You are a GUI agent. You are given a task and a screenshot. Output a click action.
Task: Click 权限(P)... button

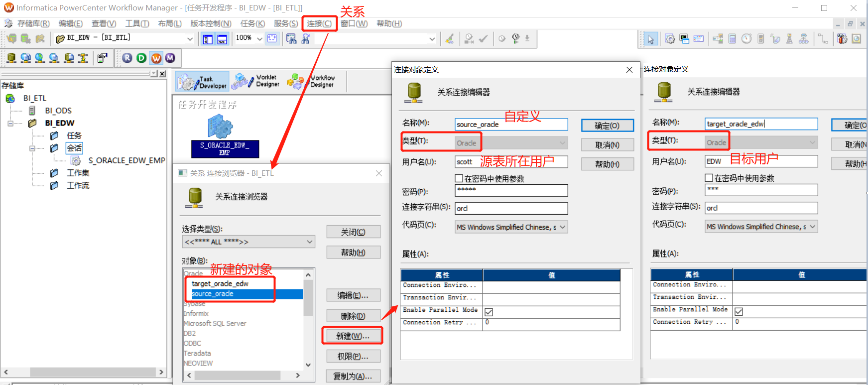tap(353, 356)
